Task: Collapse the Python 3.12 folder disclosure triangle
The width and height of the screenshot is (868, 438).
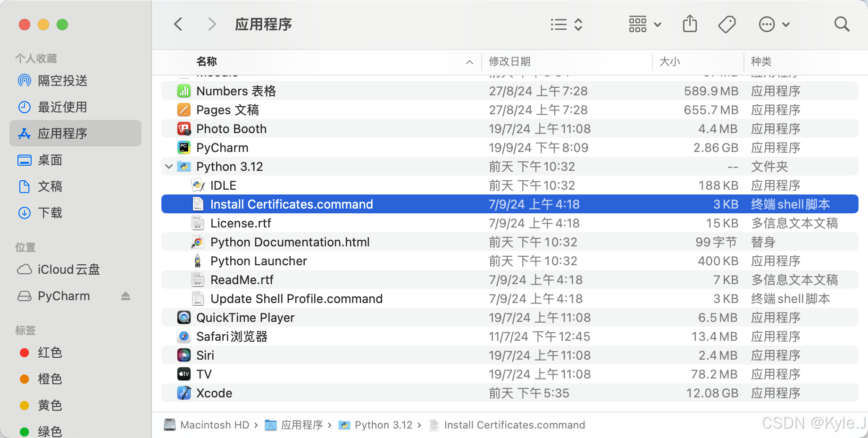Action: click(169, 166)
